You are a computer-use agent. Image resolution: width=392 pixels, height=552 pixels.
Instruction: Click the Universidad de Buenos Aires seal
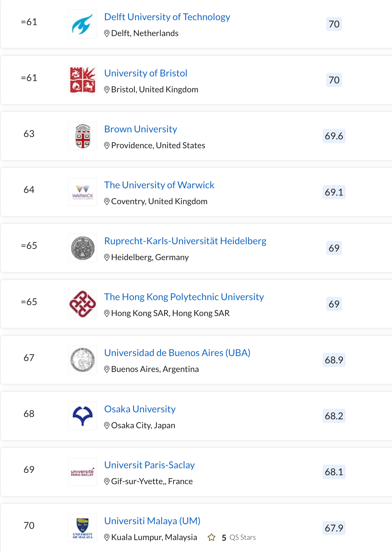tap(82, 360)
